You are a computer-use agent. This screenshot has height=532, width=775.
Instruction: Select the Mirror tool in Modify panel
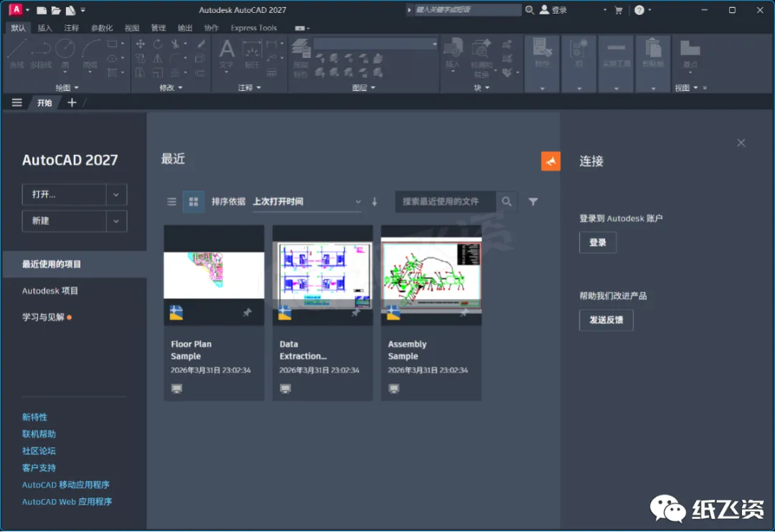158,58
